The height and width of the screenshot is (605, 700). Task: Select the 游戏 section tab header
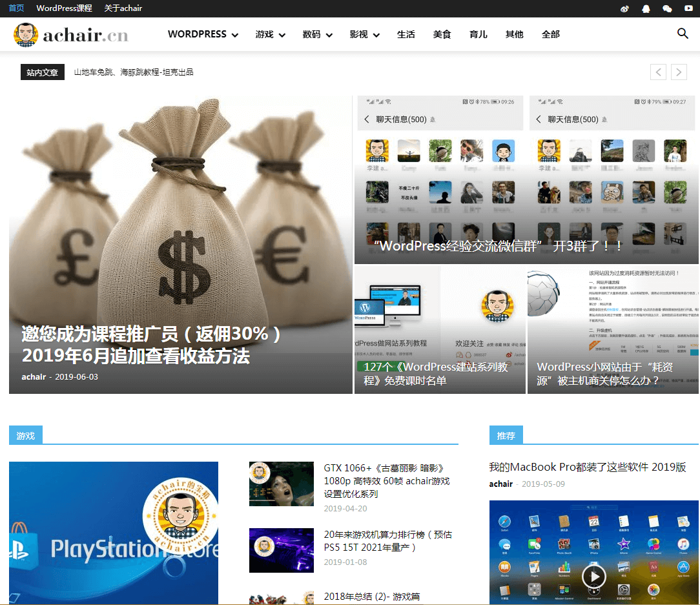click(x=26, y=436)
